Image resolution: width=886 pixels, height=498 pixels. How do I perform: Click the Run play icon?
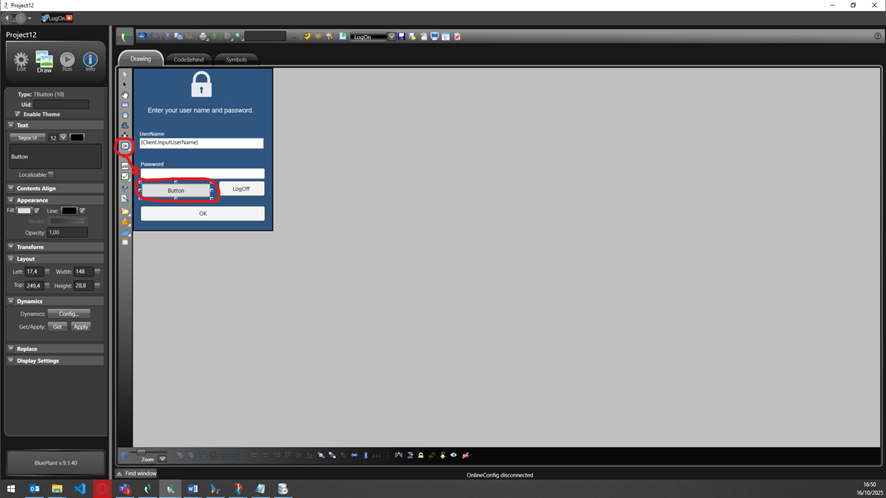[x=67, y=61]
